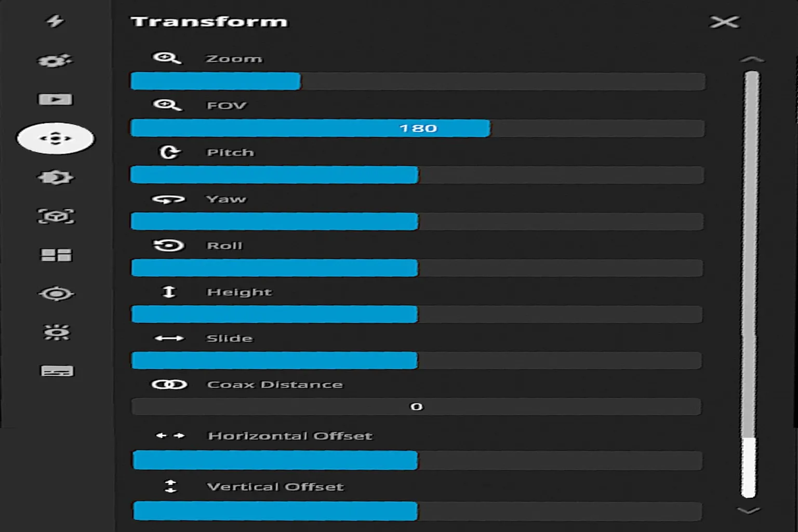Click the lightning bolt icon in sidebar
The height and width of the screenshot is (532, 798).
(x=55, y=21)
